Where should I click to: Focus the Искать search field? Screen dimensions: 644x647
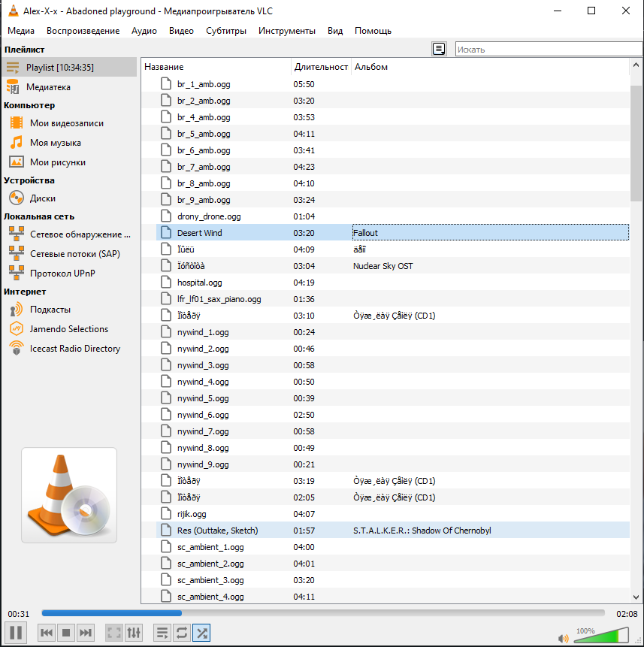coord(549,49)
